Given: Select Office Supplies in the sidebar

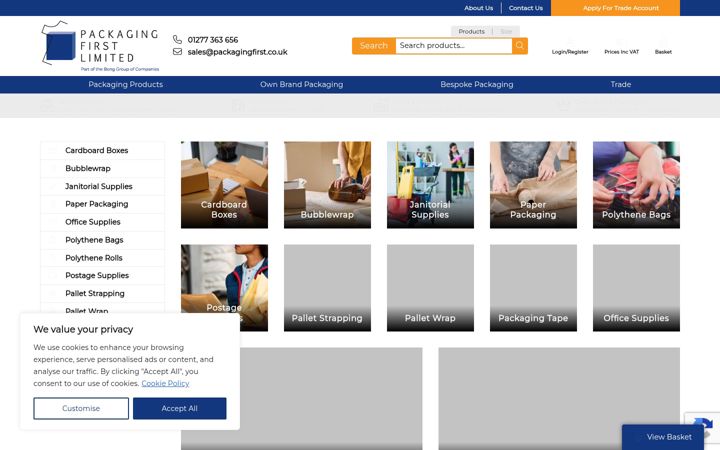Looking at the screenshot, I should (x=102, y=222).
